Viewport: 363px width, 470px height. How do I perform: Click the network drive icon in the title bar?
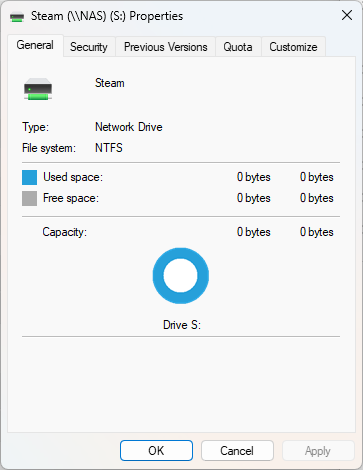(17, 17)
